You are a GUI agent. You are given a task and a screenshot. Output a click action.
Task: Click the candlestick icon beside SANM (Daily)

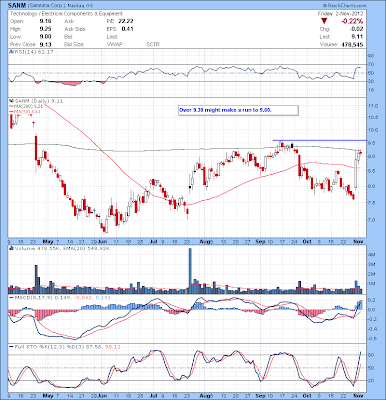pyautogui.click(x=11, y=101)
